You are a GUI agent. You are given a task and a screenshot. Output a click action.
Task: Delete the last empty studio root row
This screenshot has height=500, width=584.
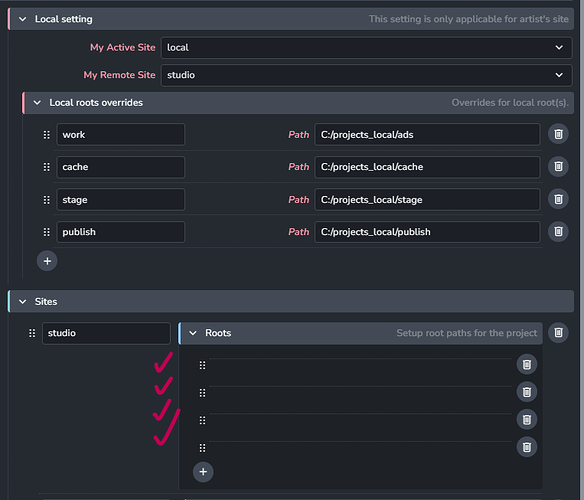tap(527, 447)
